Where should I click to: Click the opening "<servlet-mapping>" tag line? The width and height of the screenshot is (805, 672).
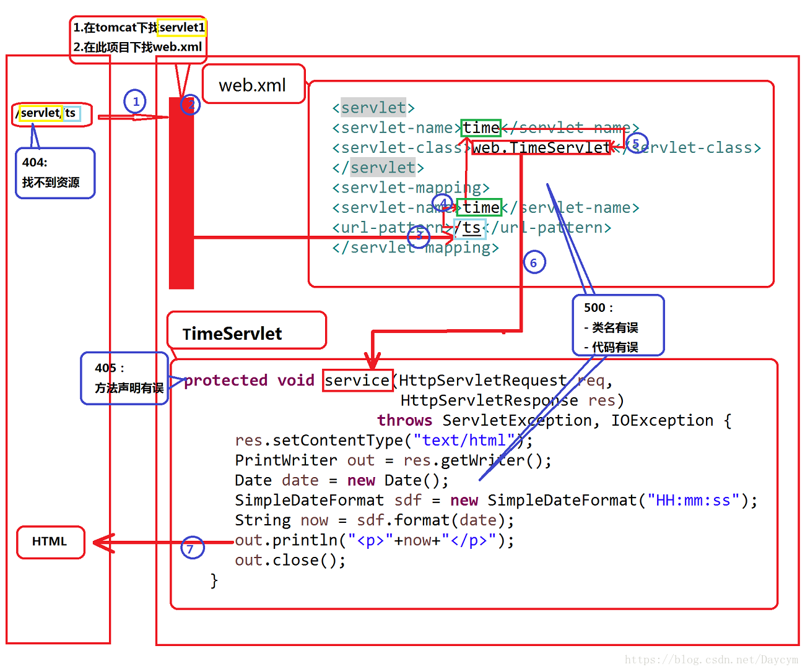pos(411,187)
